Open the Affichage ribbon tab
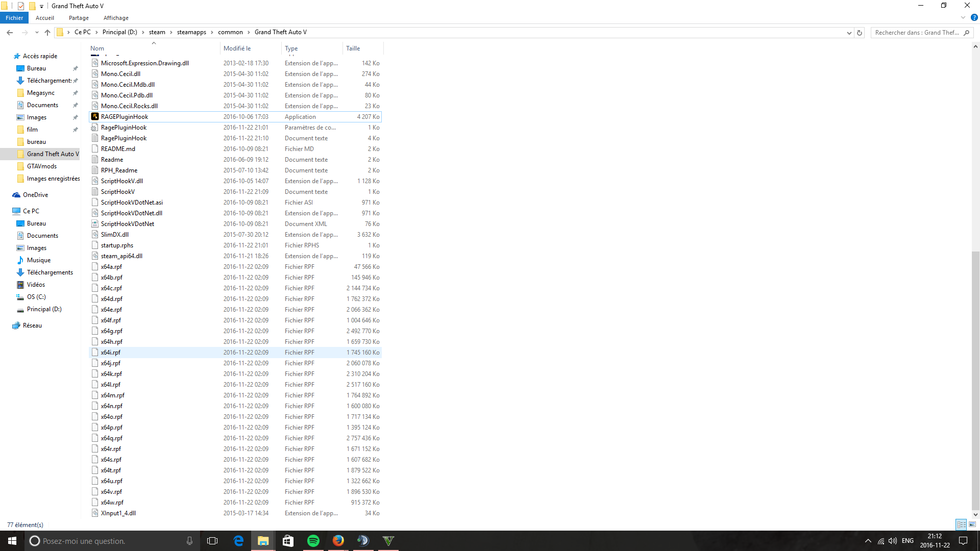Viewport: 980px width, 551px height. pyautogui.click(x=116, y=18)
